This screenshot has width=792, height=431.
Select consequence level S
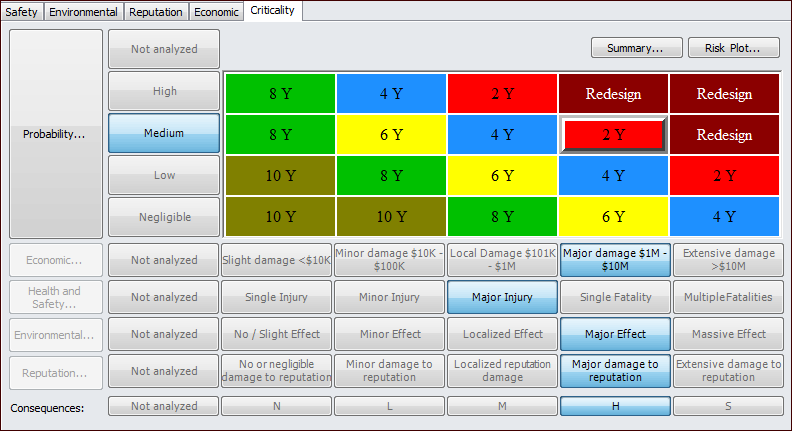[728, 406]
